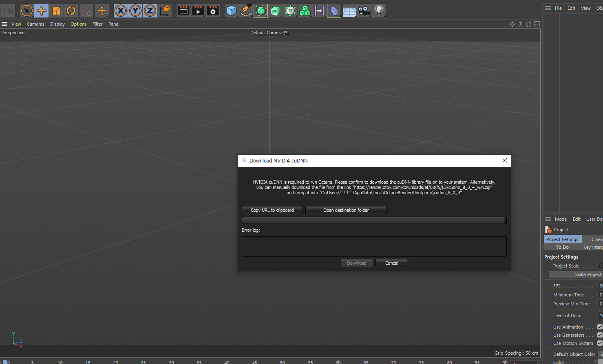The image size is (603, 364).
Task: Close the Download NVIDIA cuDNN dialog
Action: point(505,160)
